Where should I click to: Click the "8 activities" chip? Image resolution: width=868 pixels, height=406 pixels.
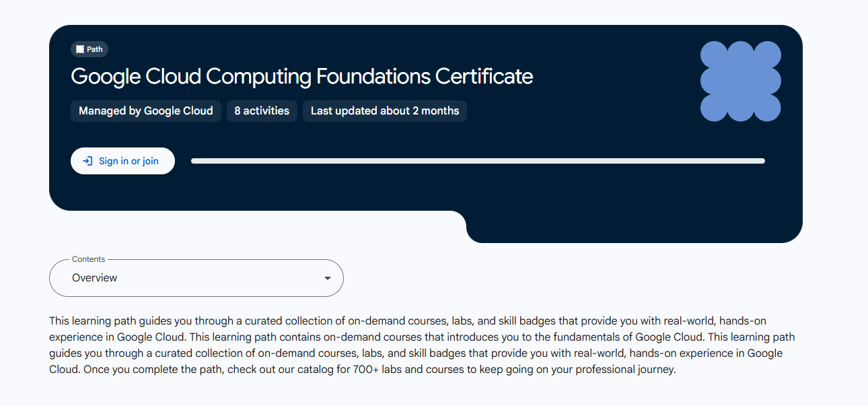[x=262, y=111]
